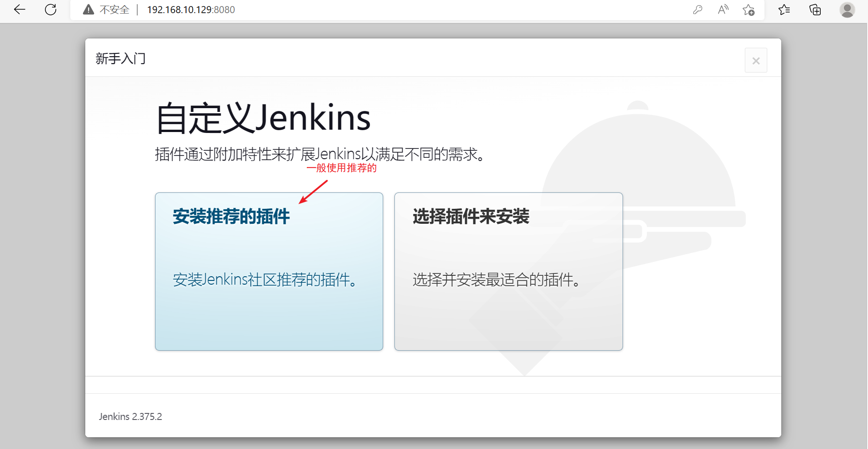Choose 安装推荐的插件 option
Screen dimensions: 868x449
coord(269,272)
